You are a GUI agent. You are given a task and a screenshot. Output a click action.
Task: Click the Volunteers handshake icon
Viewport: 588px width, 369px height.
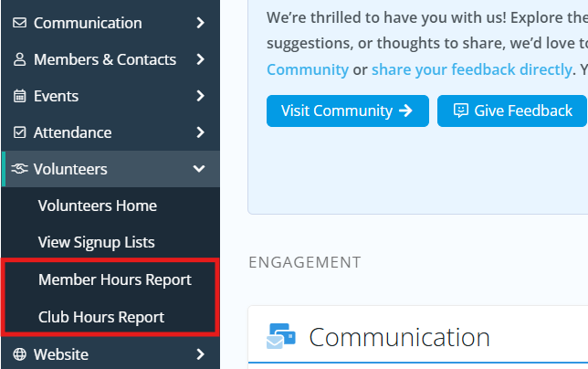(19, 169)
